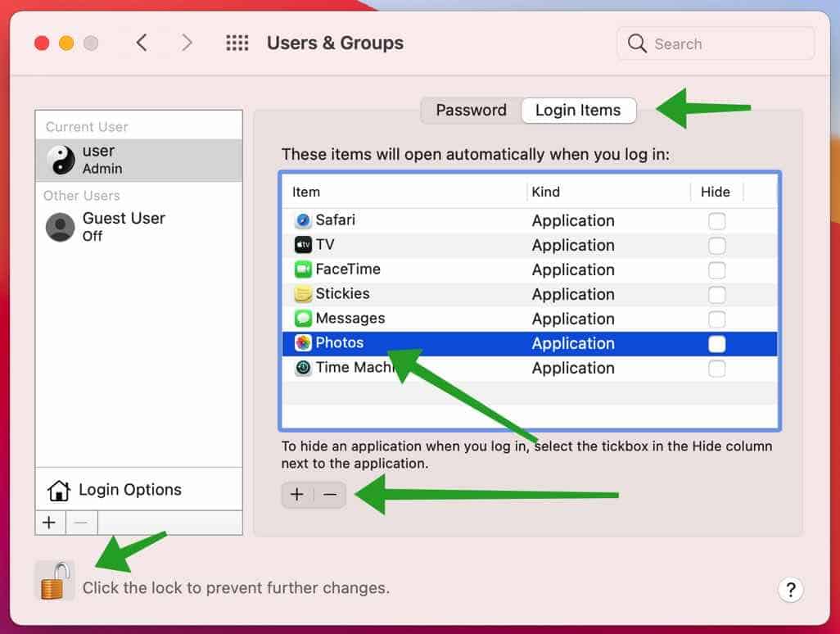Image resolution: width=840 pixels, height=634 pixels.
Task: Open Login Options
Action: (138, 489)
